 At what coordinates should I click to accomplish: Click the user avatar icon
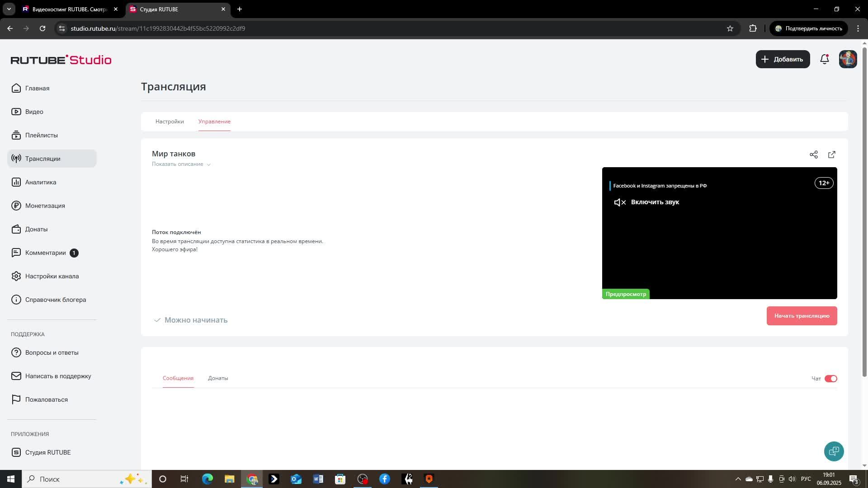(848, 59)
